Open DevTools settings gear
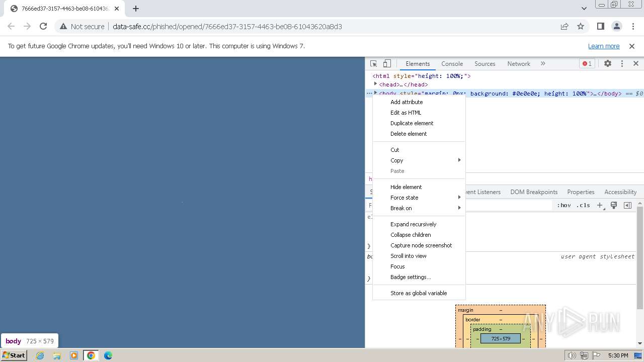This screenshot has height=362, width=644. pos(608,64)
